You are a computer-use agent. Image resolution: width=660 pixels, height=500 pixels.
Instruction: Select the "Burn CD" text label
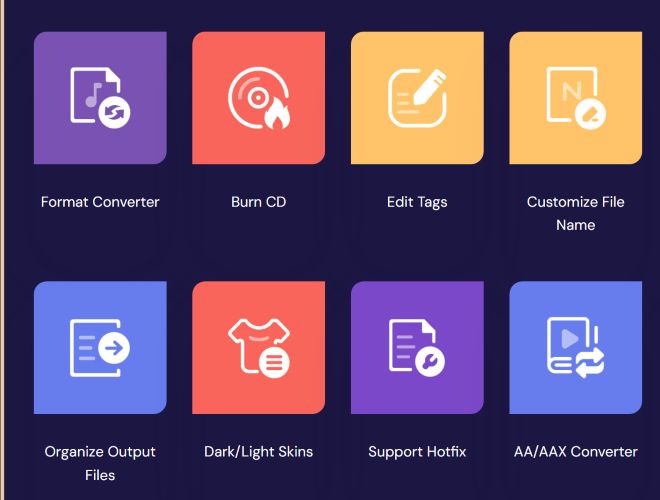pos(258,202)
